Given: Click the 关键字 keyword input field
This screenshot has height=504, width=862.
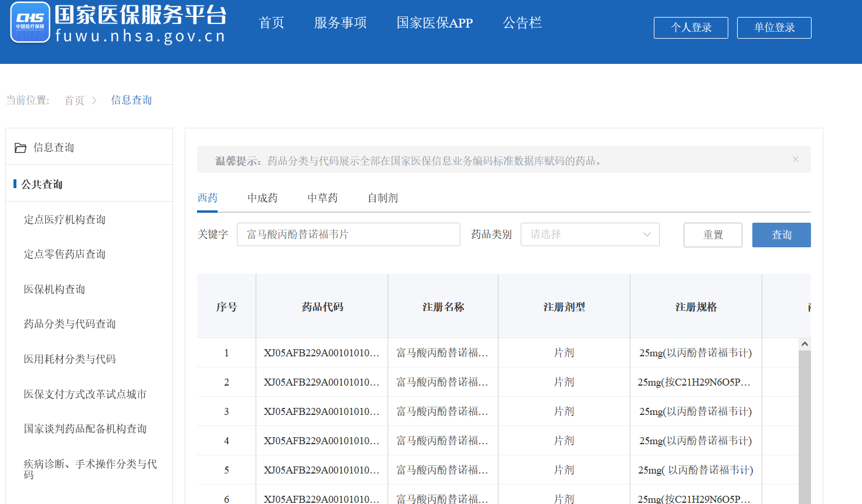Looking at the screenshot, I should [348, 234].
